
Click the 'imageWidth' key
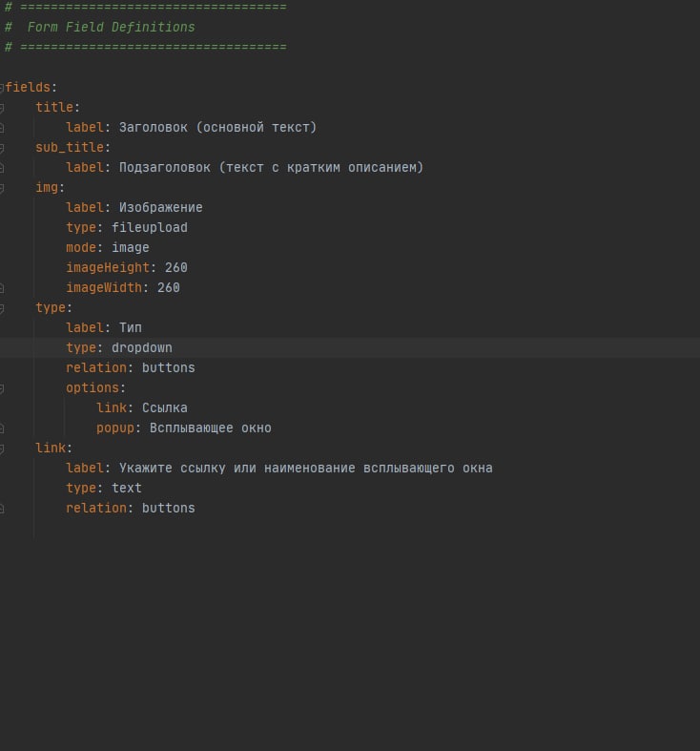[104, 288]
